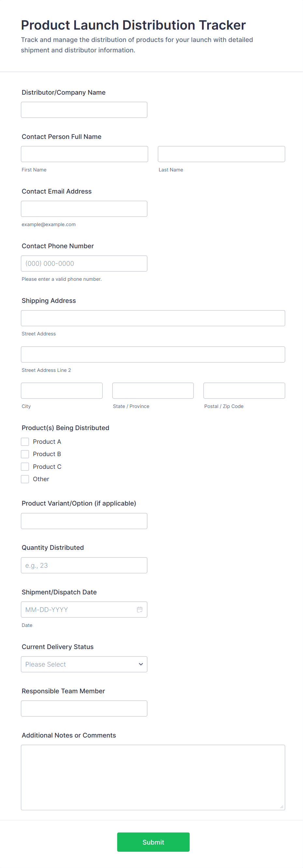303x868 pixels.
Task: Click the Distributor/Company Name field
Action: pyautogui.click(x=84, y=110)
